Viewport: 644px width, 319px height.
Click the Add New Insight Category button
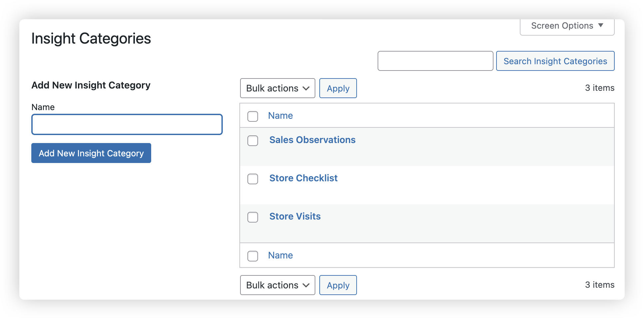[x=91, y=153]
